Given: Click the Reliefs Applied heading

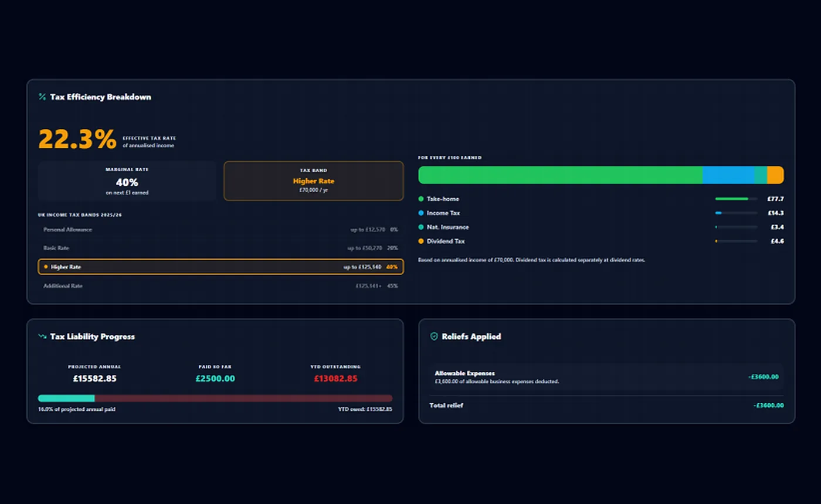Looking at the screenshot, I should [x=471, y=336].
